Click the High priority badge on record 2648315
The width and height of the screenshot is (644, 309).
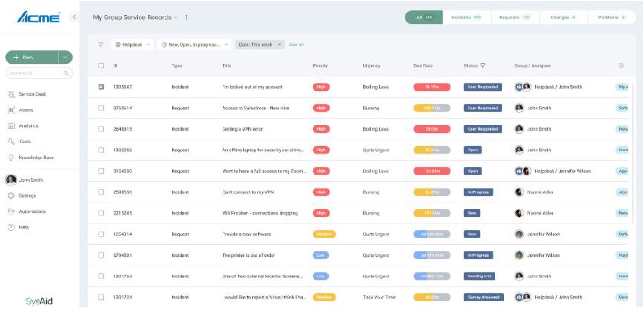click(321, 129)
